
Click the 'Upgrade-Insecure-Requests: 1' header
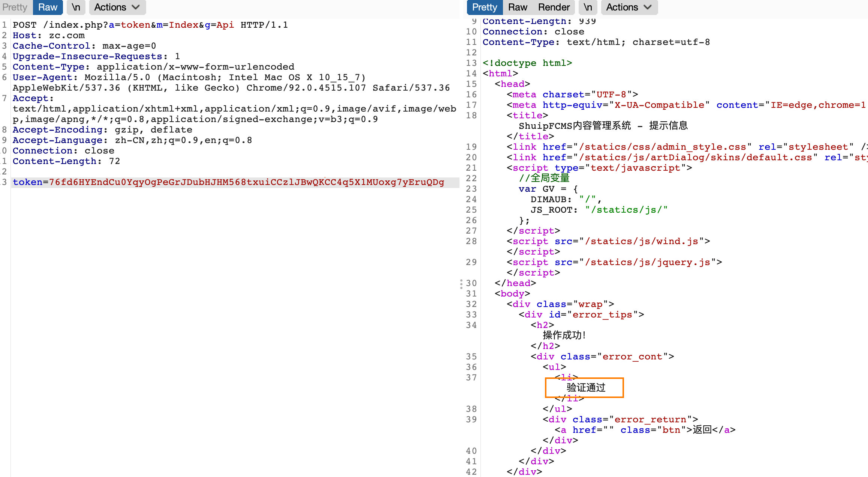(96, 57)
